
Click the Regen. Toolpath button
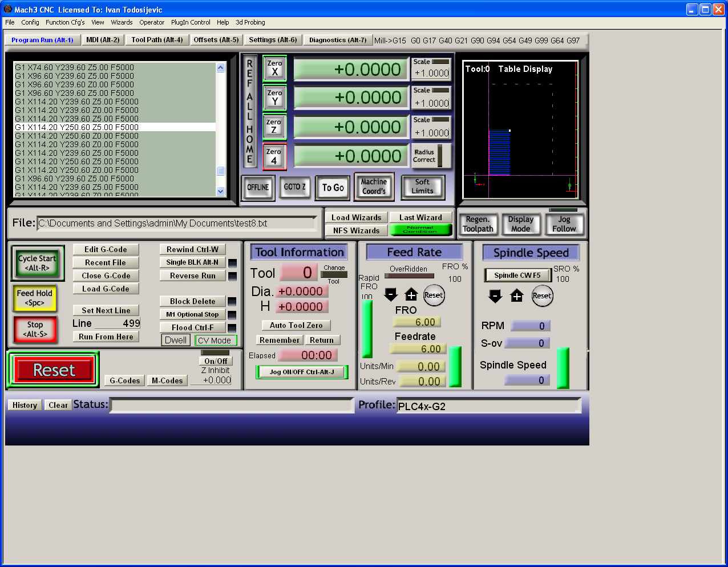(478, 224)
